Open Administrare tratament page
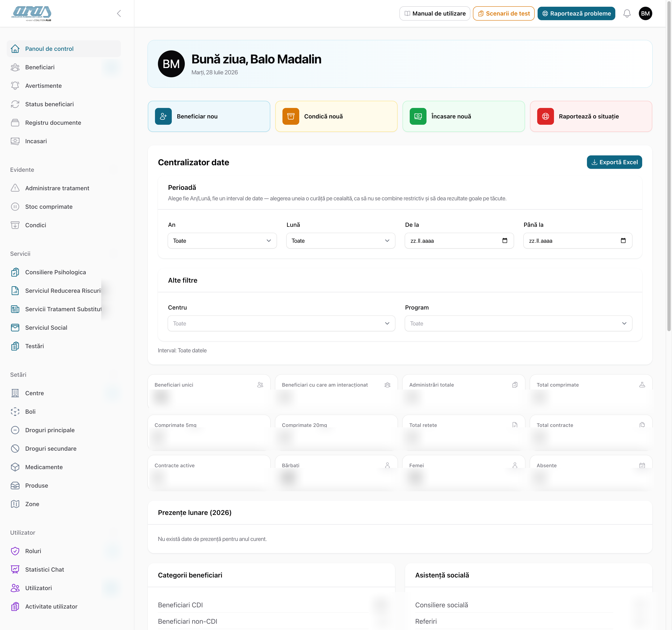Screen dimensions: 672x630 [64, 188]
